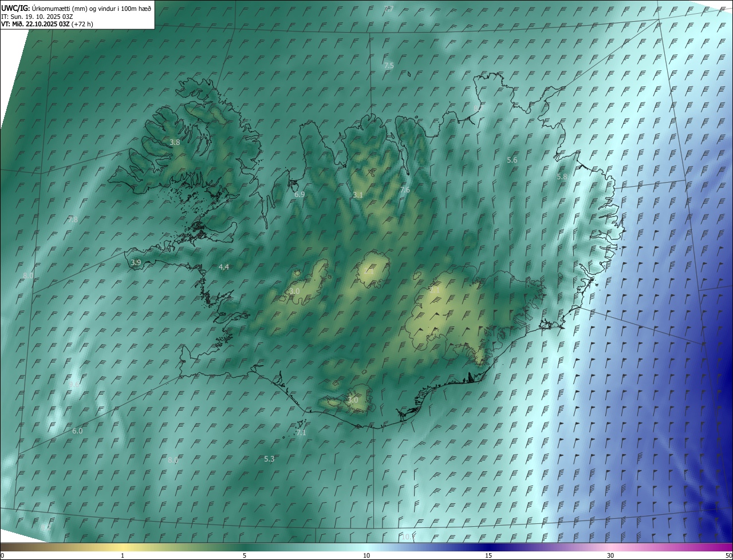Click the 7.1 value off the south coast
This screenshot has width=733, height=560.
coord(301,433)
